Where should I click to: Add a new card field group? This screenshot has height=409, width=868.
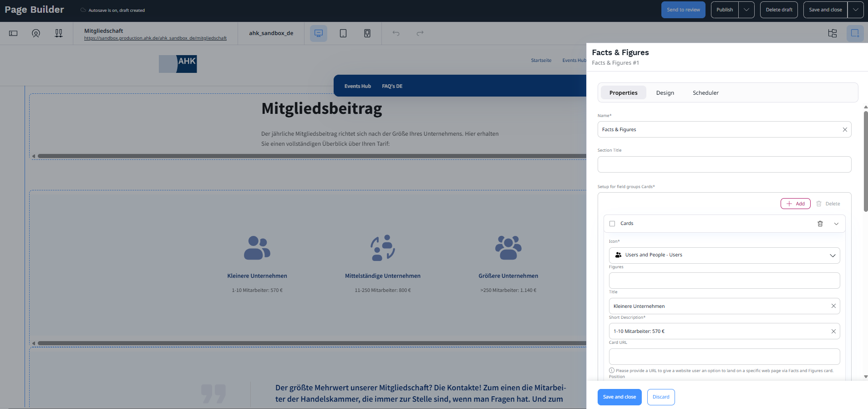coord(795,204)
